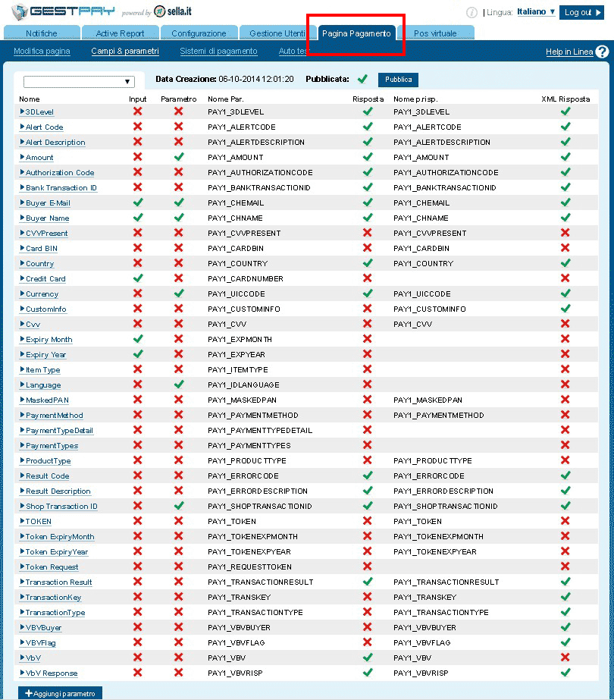Open the Gestione Utenti tab
The image size is (614, 700).
coord(277,33)
